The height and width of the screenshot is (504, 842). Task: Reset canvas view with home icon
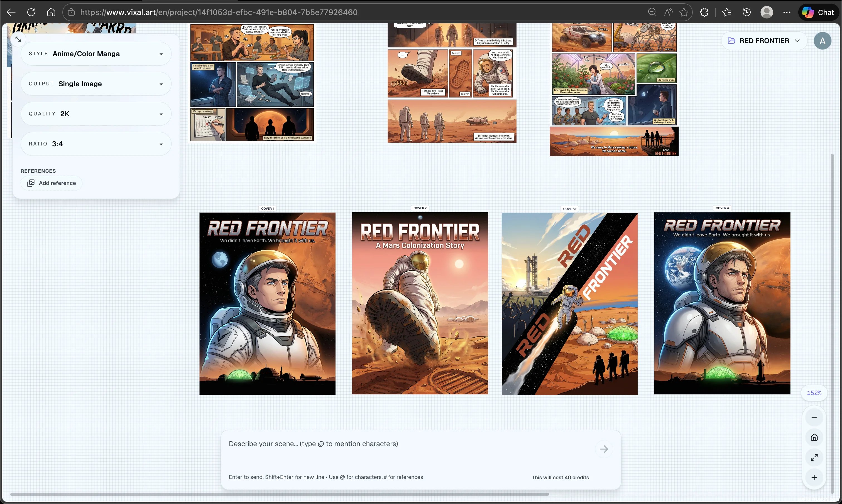point(814,438)
